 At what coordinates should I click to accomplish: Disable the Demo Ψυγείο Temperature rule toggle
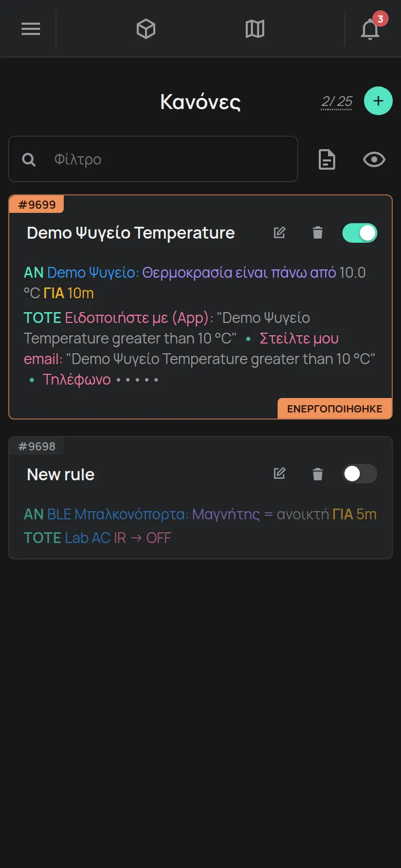click(x=360, y=232)
